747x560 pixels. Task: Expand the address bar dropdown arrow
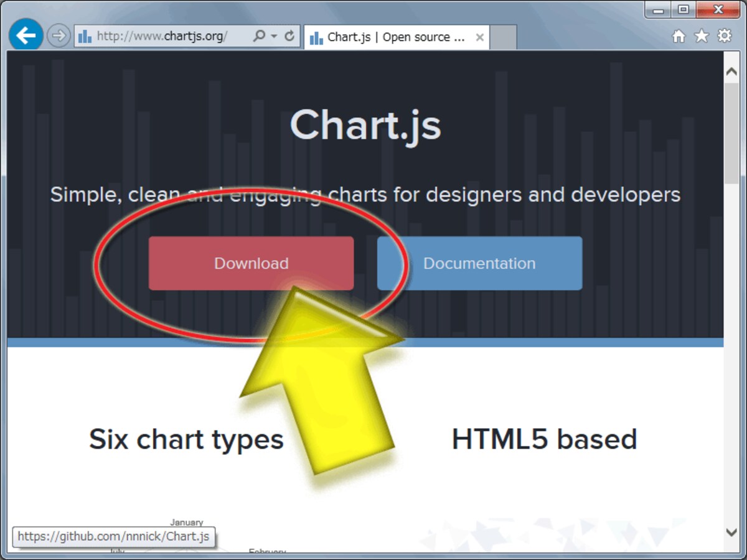(x=274, y=36)
